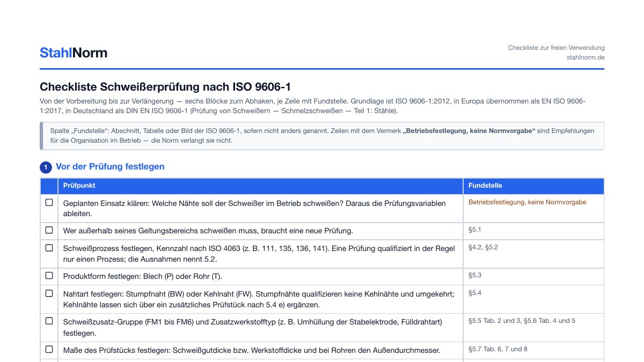Check the 'Nahtart festlegen' row checkbox

pos(49,293)
